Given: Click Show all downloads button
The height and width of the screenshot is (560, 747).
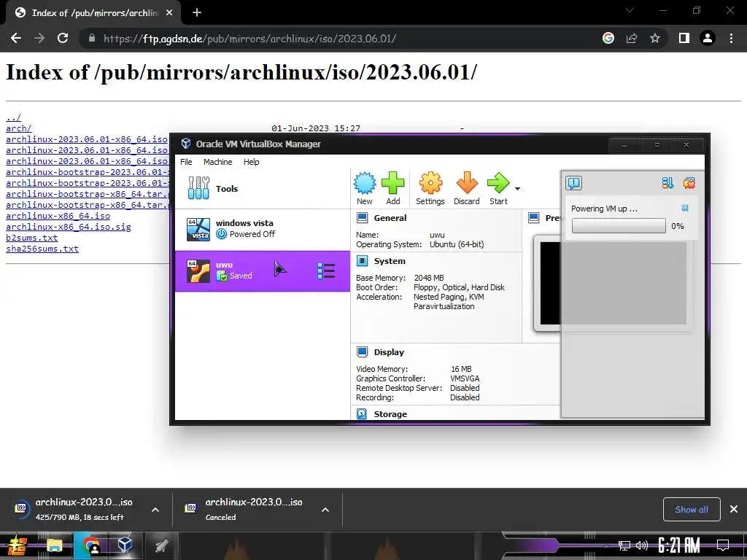Looking at the screenshot, I should click(692, 510).
